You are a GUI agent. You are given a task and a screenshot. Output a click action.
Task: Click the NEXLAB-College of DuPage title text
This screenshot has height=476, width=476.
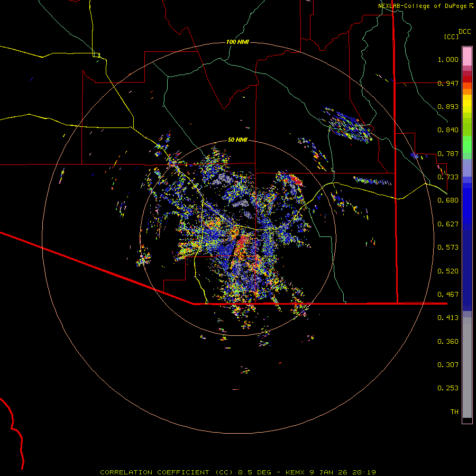[423, 6]
